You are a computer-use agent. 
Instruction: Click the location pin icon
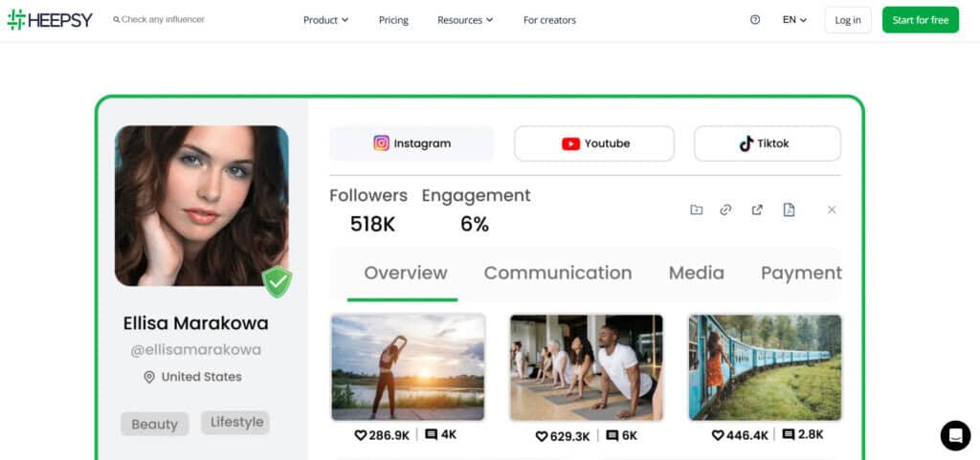[148, 377]
